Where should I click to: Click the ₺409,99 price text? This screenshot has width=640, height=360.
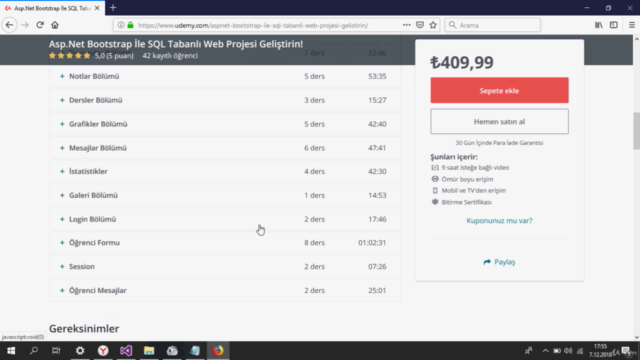click(x=462, y=62)
